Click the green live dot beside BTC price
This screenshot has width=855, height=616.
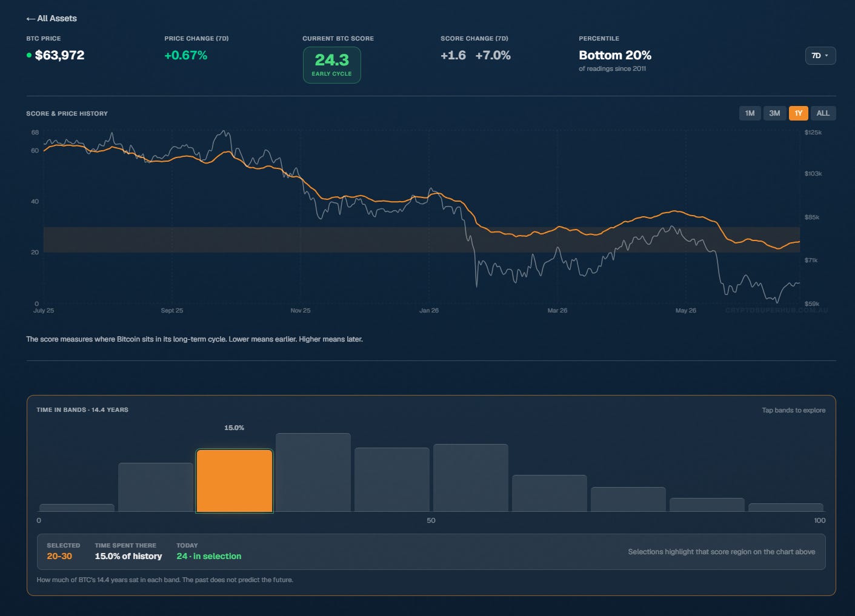[29, 55]
